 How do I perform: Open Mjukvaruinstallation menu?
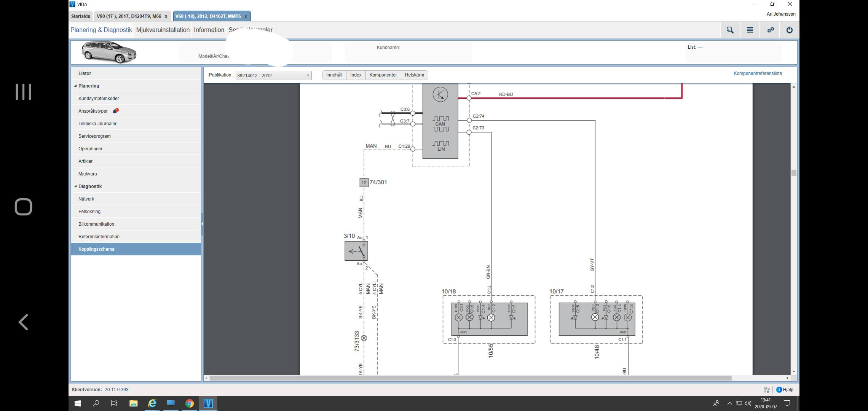click(x=163, y=30)
